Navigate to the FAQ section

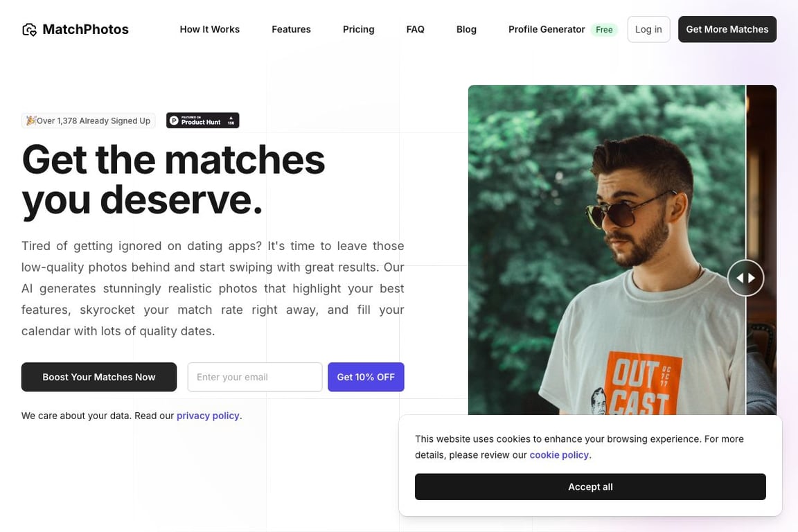416,30
